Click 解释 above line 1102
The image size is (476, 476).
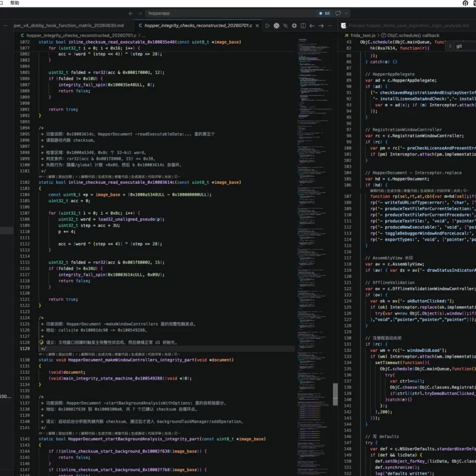(x=52, y=176)
